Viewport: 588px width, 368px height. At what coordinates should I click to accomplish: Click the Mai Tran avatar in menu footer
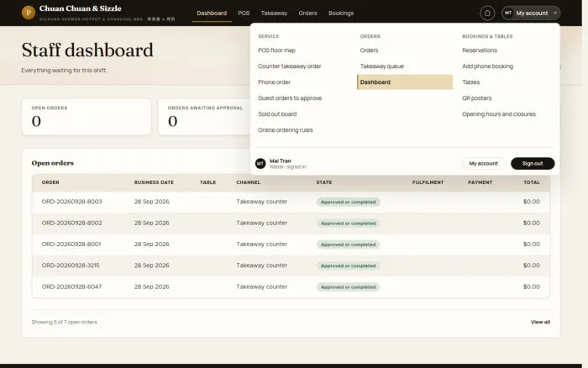[x=260, y=164]
